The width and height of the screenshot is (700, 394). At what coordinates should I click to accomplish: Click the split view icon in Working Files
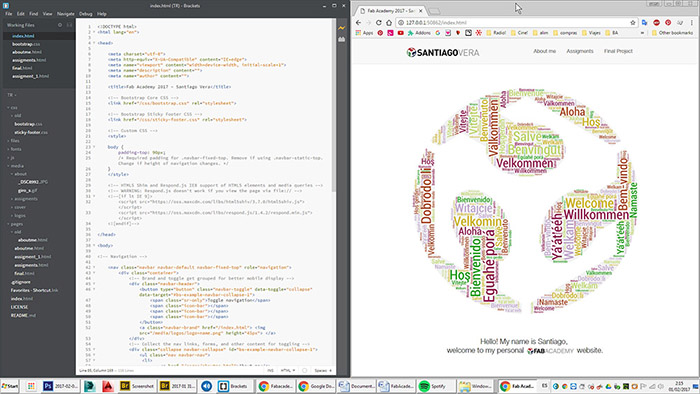(69, 25)
